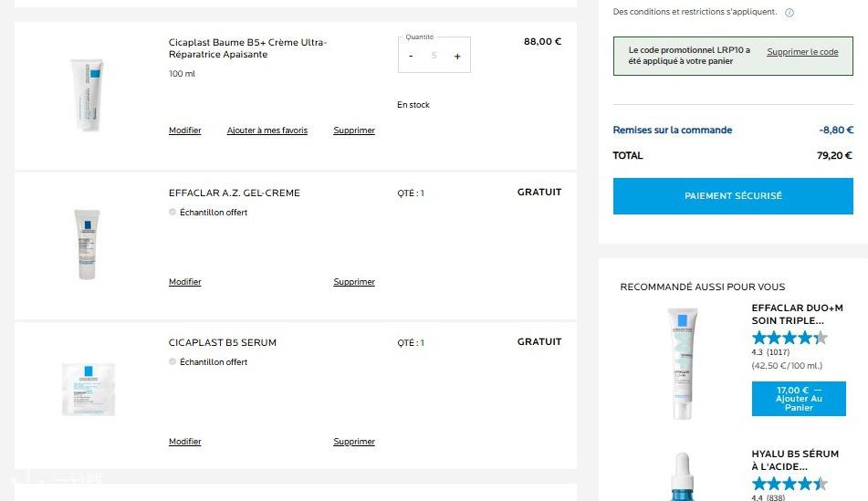
Task: Click Hyalu B5 Sérum star rating
Action: tap(790, 484)
